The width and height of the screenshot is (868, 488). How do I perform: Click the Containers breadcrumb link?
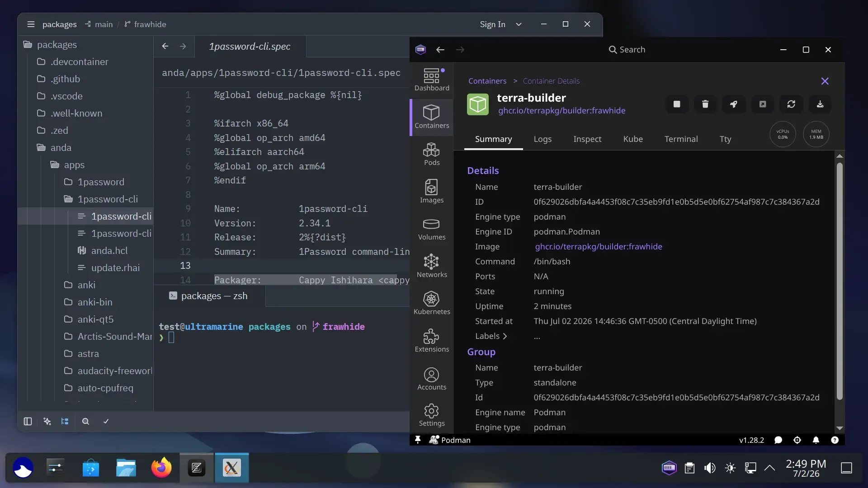(x=487, y=81)
